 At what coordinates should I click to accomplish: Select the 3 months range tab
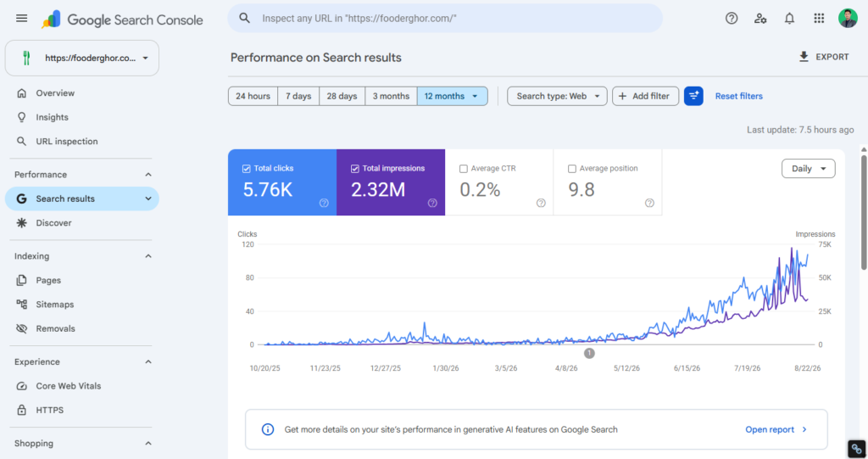pos(391,96)
